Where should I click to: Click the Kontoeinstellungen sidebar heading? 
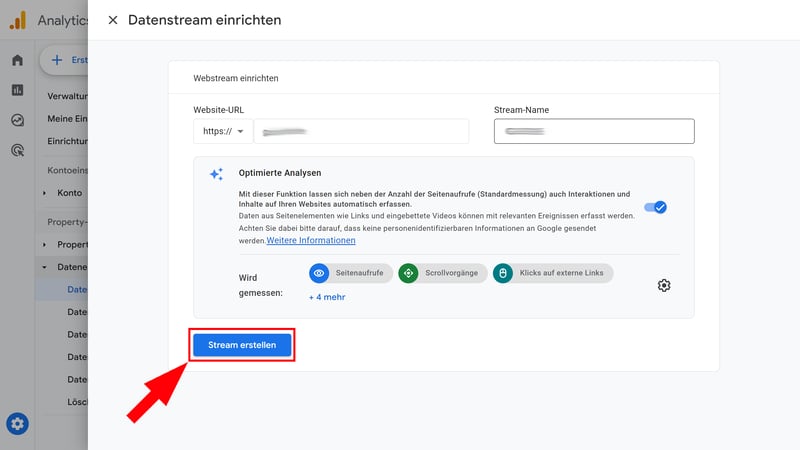tap(67, 170)
